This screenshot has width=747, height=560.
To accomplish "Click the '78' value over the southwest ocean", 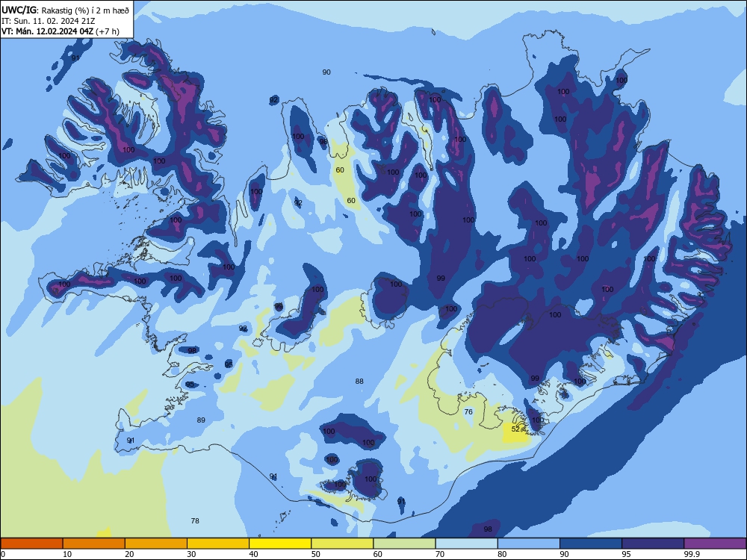I will pyautogui.click(x=195, y=521).
